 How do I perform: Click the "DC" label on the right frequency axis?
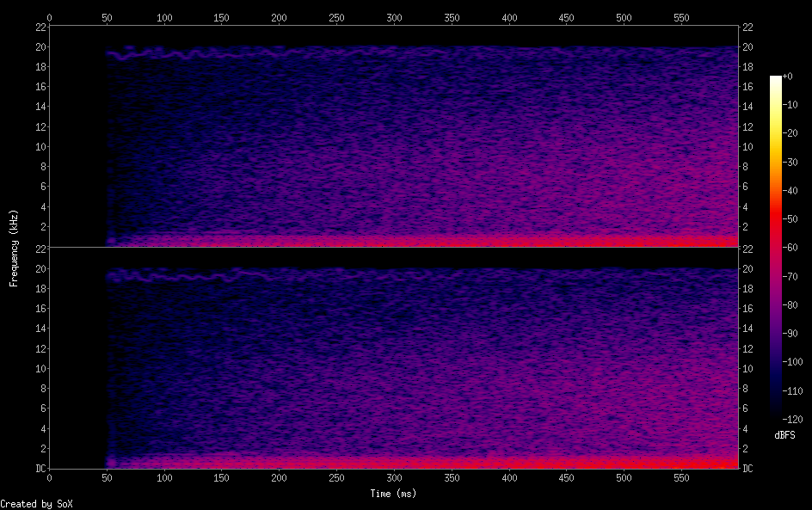click(747, 469)
